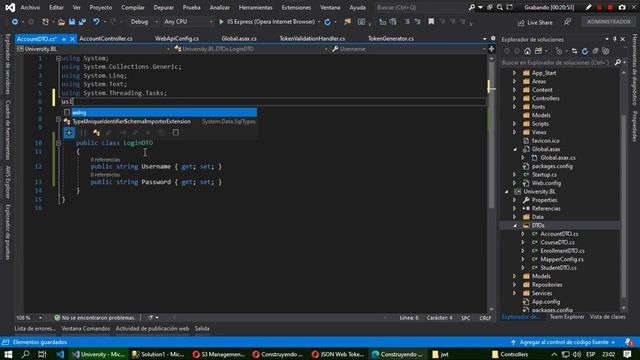
Task: Pin the Solution Explorer panel
Action: pos(614,39)
